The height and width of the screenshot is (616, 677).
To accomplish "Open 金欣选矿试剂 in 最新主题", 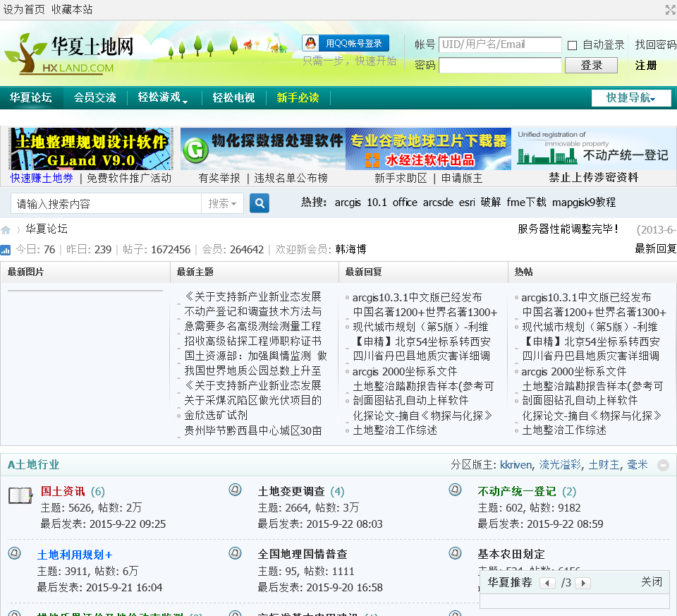I will [x=216, y=415].
